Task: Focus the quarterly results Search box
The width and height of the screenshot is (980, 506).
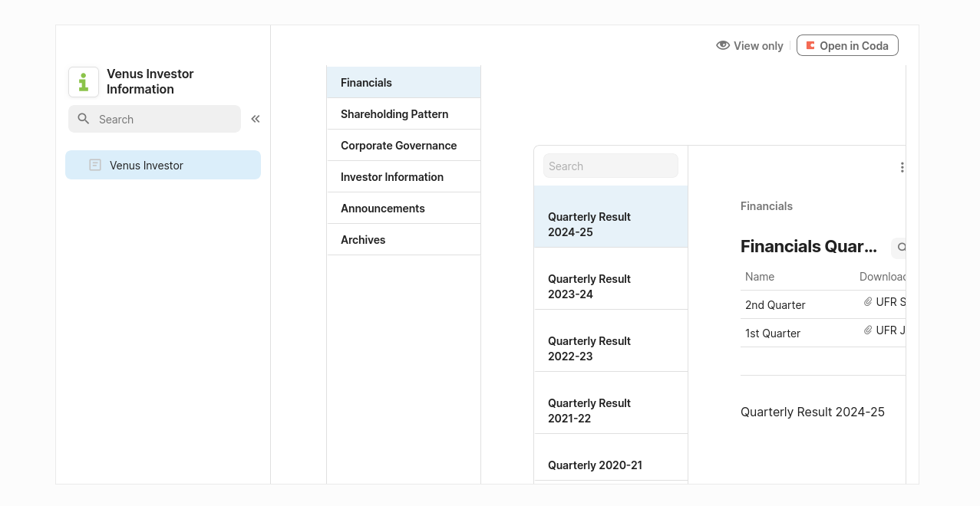Action: tap(611, 166)
